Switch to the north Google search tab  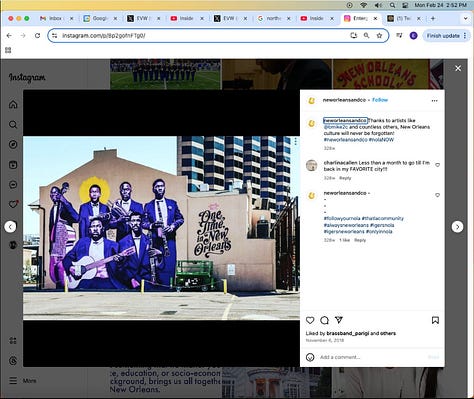[273, 19]
